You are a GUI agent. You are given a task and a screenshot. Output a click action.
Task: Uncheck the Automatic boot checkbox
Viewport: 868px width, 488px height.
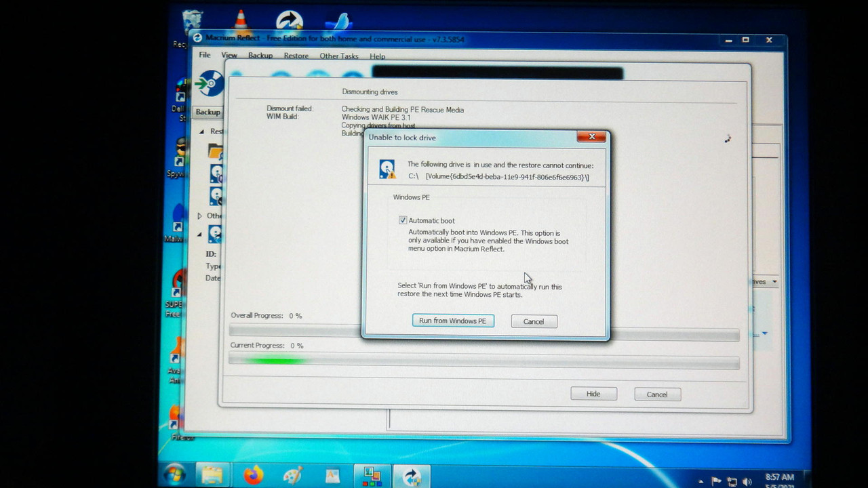(403, 220)
